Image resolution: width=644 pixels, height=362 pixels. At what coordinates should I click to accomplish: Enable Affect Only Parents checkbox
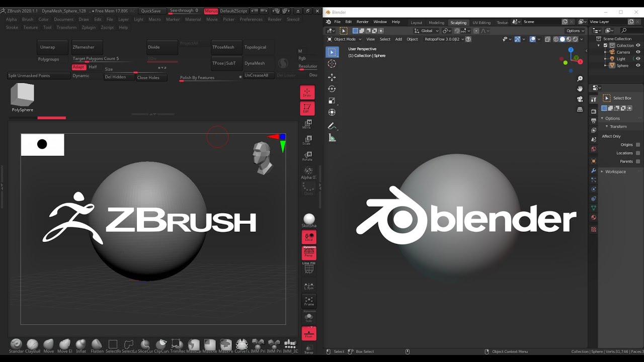[x=638, y=161]
